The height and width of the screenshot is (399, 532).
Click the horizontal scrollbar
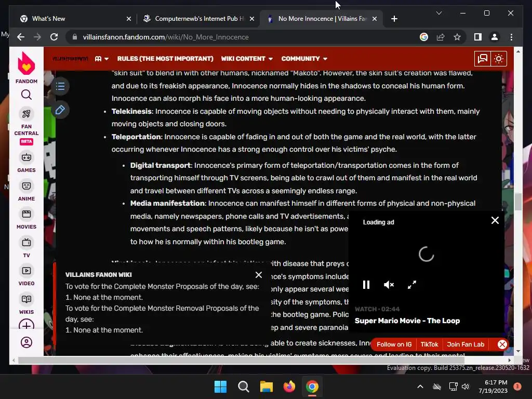click(241, 360)
